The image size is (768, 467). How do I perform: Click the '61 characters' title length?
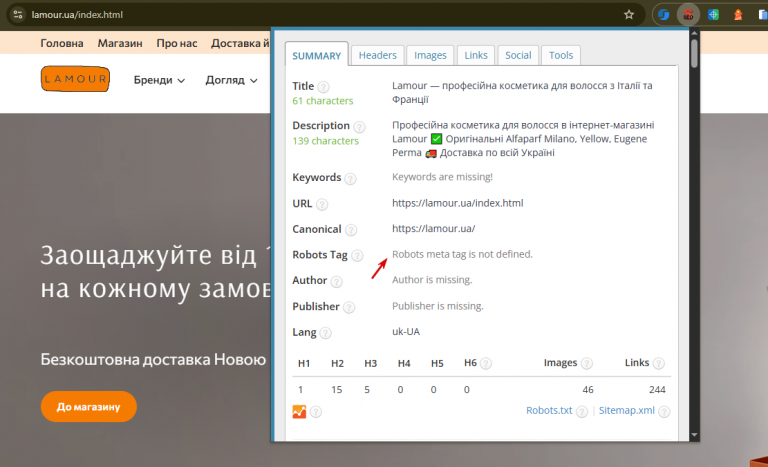(x=323, y=100)
